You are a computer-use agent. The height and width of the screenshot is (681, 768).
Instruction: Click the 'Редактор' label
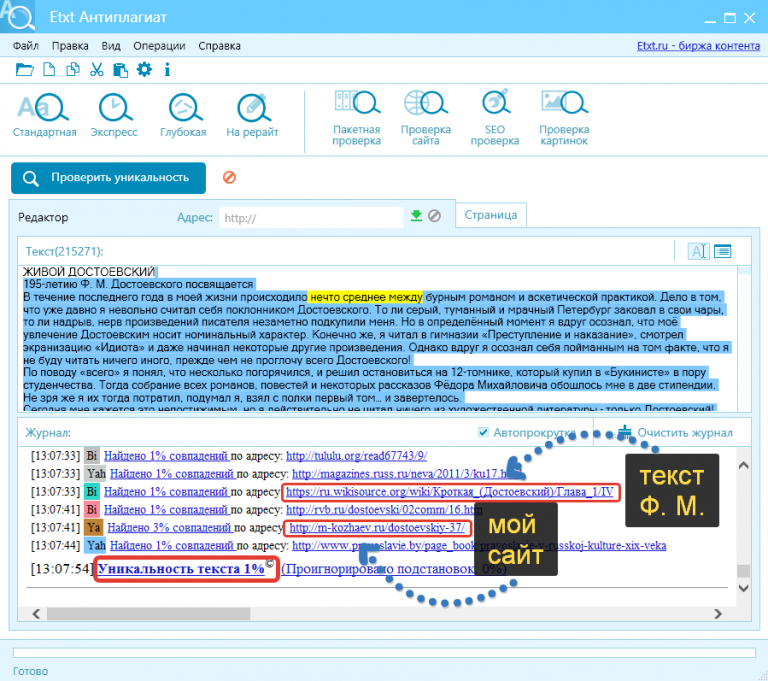point(43,217)
